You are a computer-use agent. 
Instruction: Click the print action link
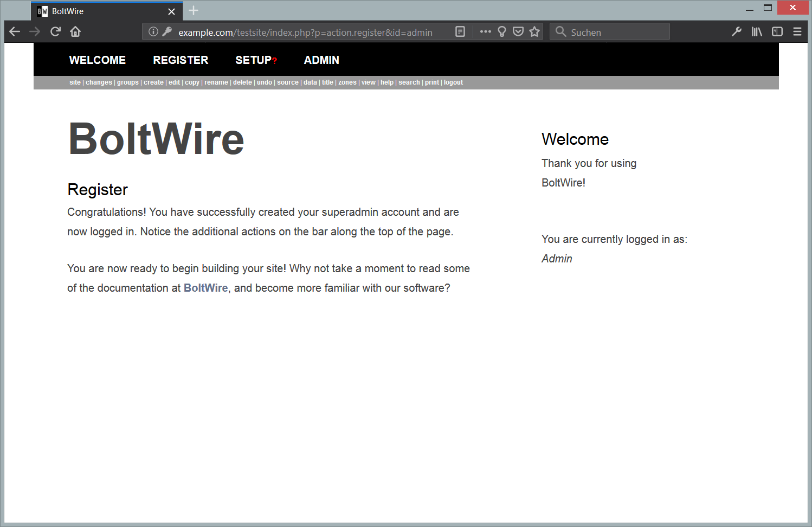point(432,82)
